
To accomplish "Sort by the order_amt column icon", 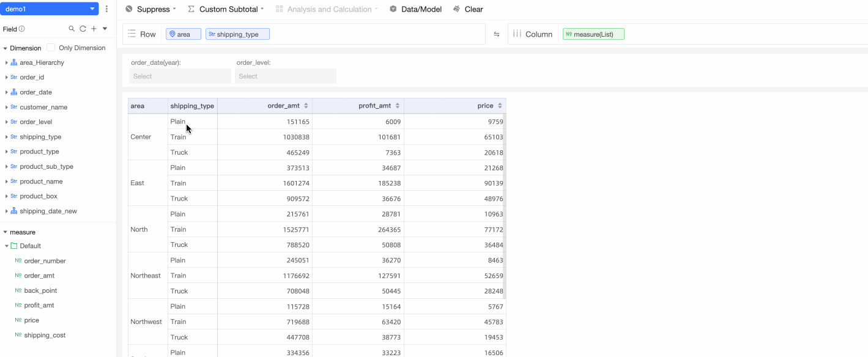I will point(306,106).
